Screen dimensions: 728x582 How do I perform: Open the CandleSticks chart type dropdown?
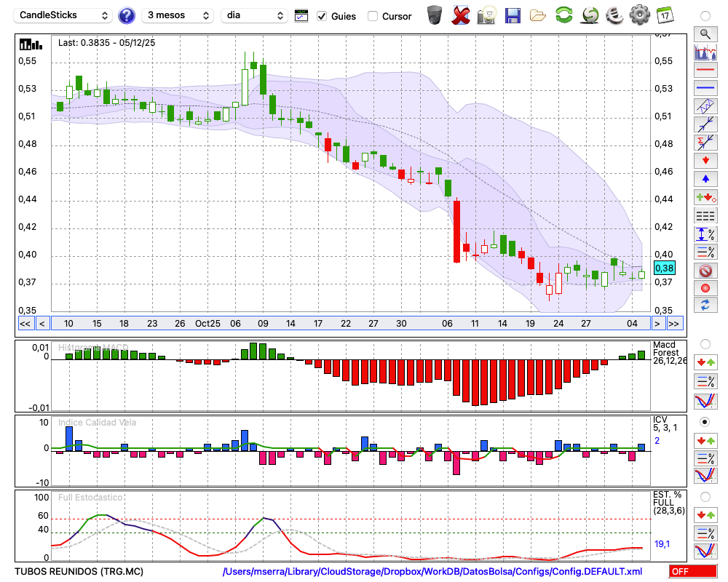64,15
